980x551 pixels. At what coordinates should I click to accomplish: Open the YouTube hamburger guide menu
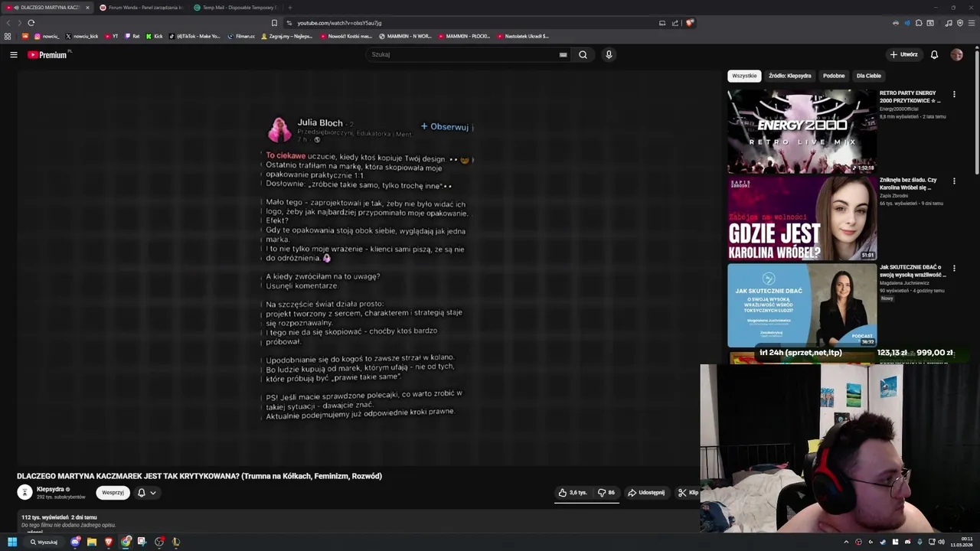(x=13, y=54)
